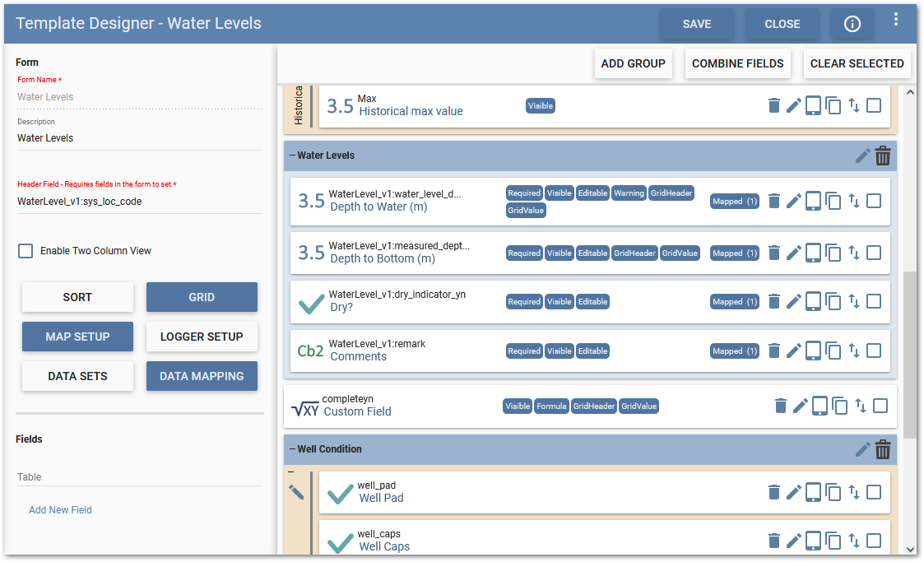This screenshot has width=924, height=562.
Task: Open the info button in header
Action: coord(852,24)
